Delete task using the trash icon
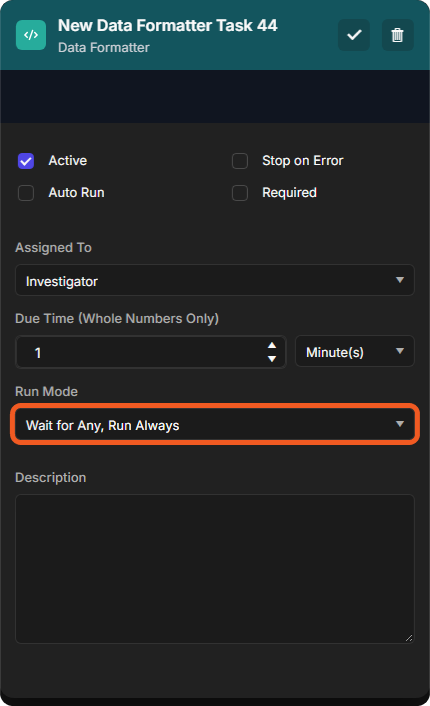 click(x=398, y=35)
